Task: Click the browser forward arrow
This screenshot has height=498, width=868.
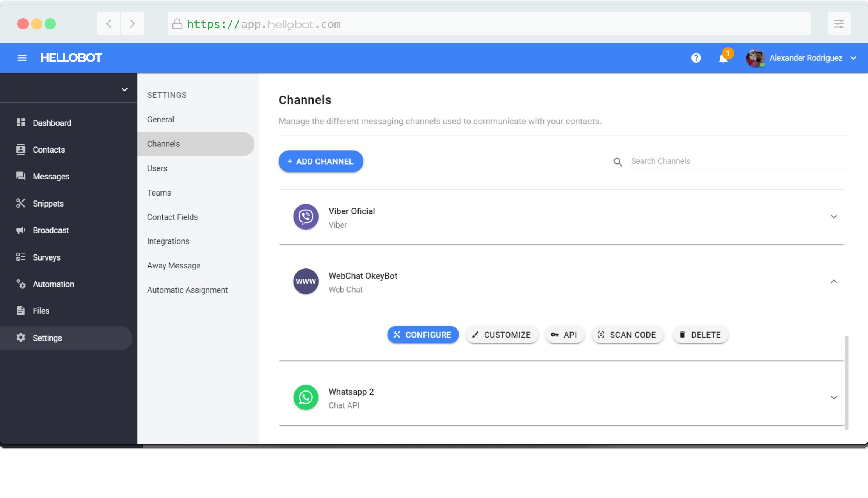Action: (x=132, y=24)
